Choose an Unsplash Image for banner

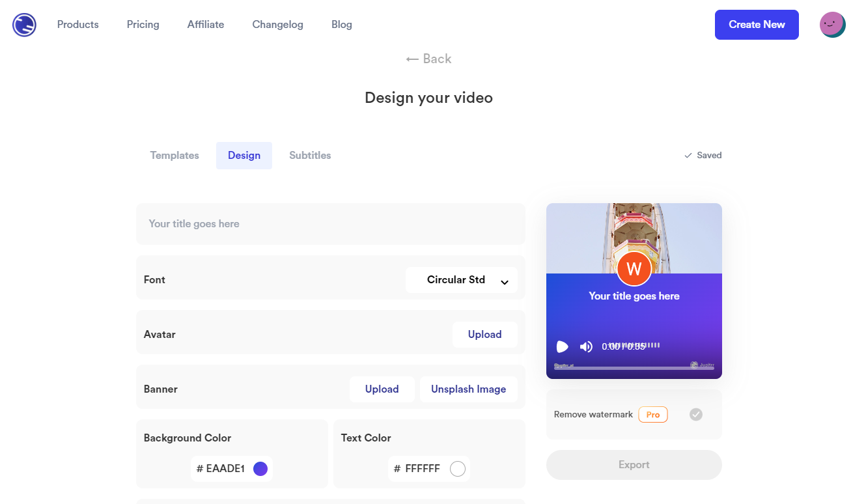coord(469,389)
